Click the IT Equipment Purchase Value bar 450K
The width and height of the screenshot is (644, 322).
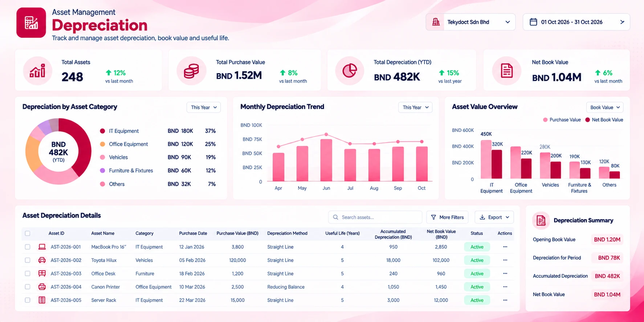point(486,159)
